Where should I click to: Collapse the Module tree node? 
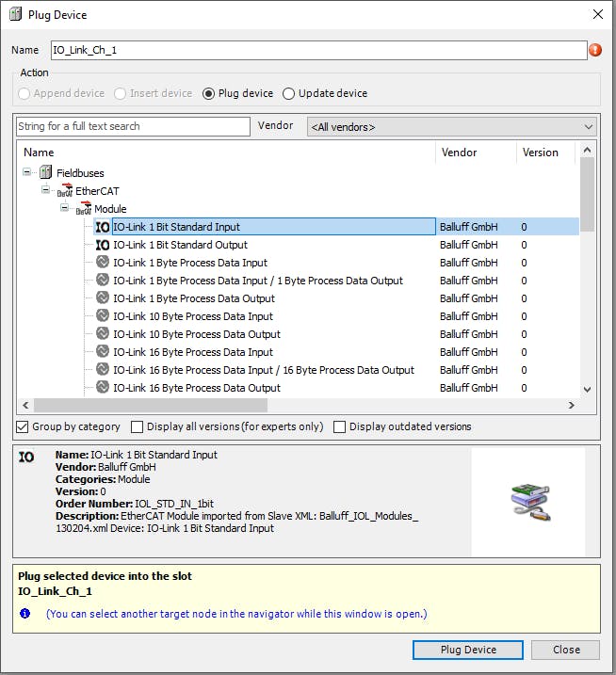(x=64, y=208)
